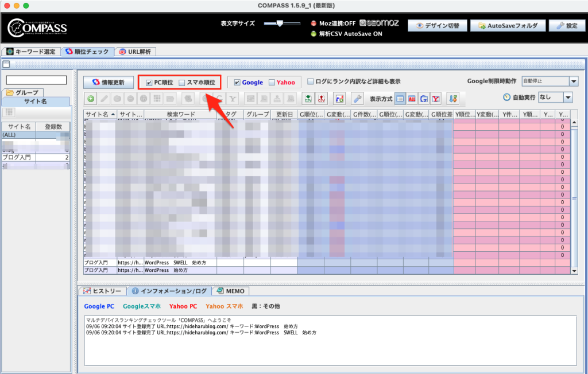Select the ALL display mode icon
Image resolution: width=588 pixels, height=374 pixels.
point(412,99)
